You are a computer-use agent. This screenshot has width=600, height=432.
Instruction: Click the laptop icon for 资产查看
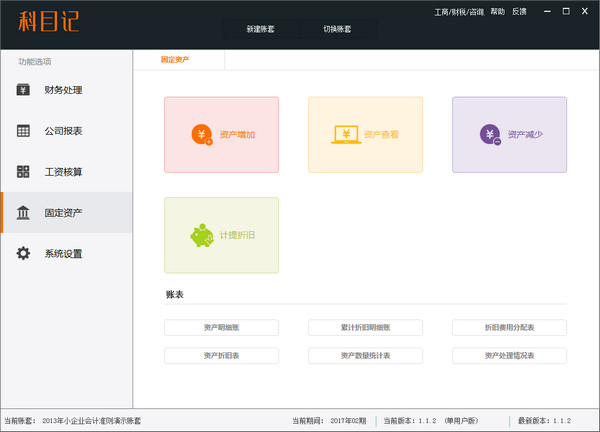pyautogui.click(x=346, y=134)
